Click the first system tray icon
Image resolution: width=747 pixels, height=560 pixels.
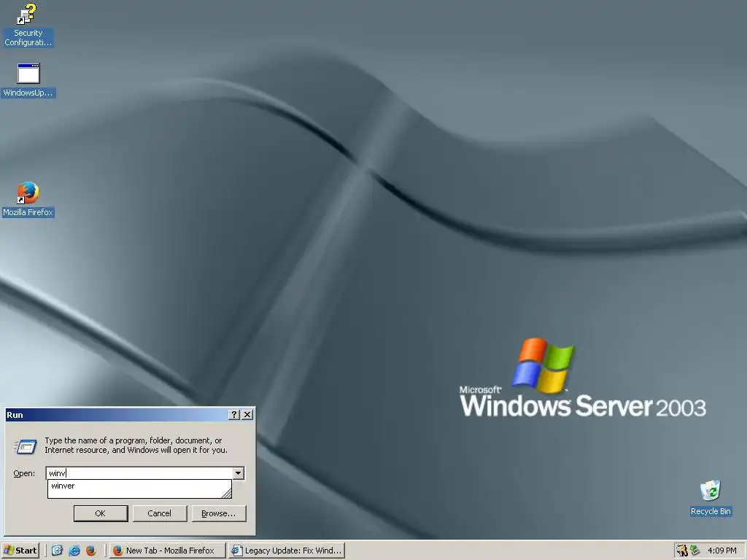[682, 551]
